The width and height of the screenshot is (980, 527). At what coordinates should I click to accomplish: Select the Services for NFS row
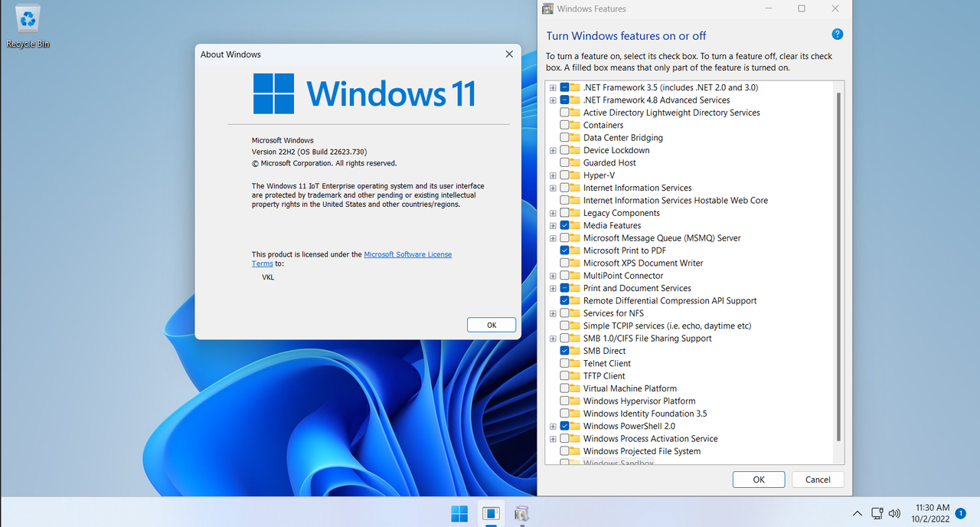613,313
